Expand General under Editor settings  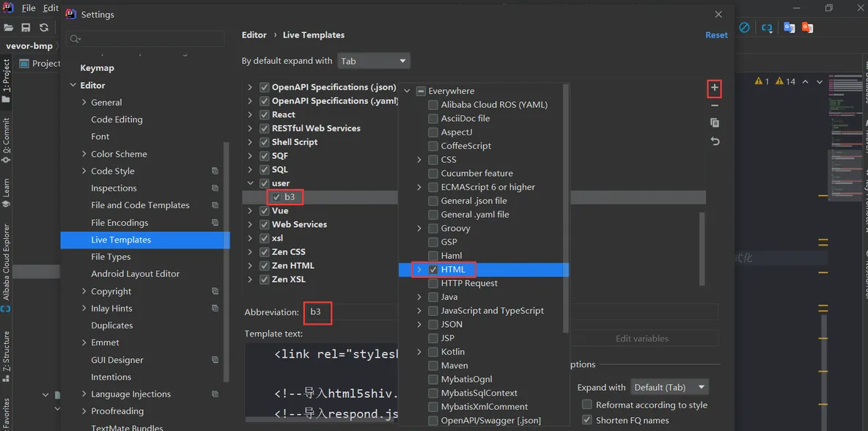click(x=84, y=103)
